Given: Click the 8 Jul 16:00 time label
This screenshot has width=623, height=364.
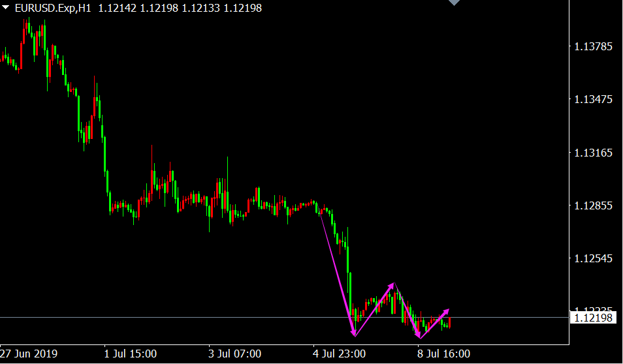Looking at the screenshot, I should tap(443, 354).
